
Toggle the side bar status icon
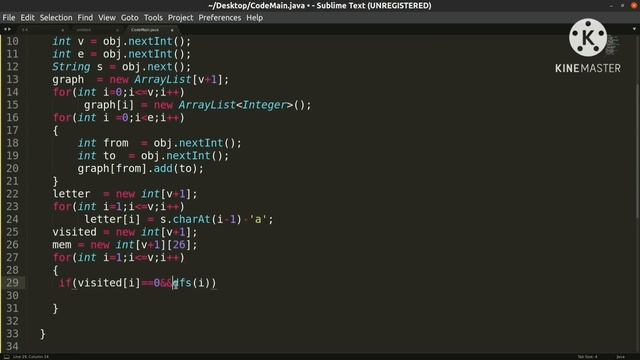point(7,357)
